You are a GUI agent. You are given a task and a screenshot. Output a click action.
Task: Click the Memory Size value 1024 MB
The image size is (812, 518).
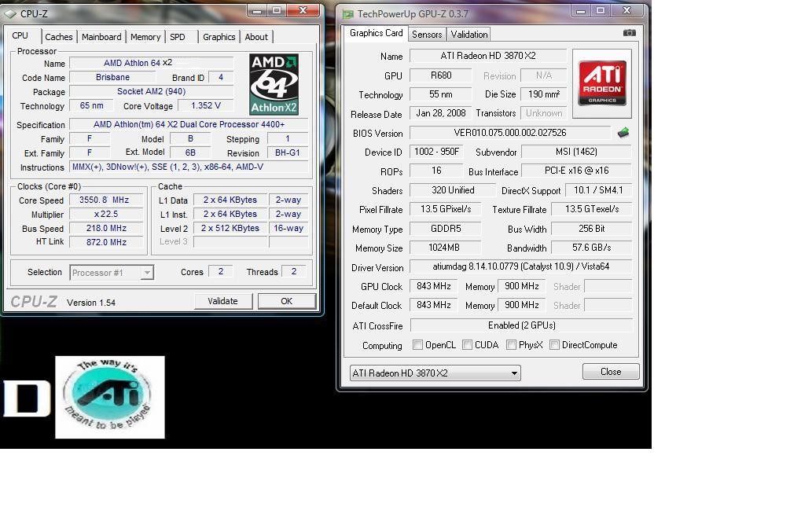click(x=446, y=248)
